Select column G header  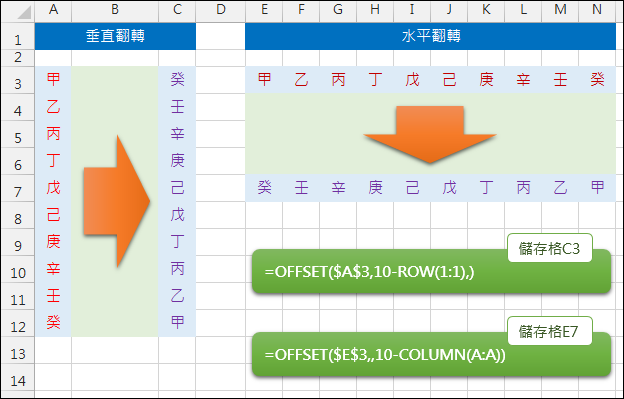point(338,11)
